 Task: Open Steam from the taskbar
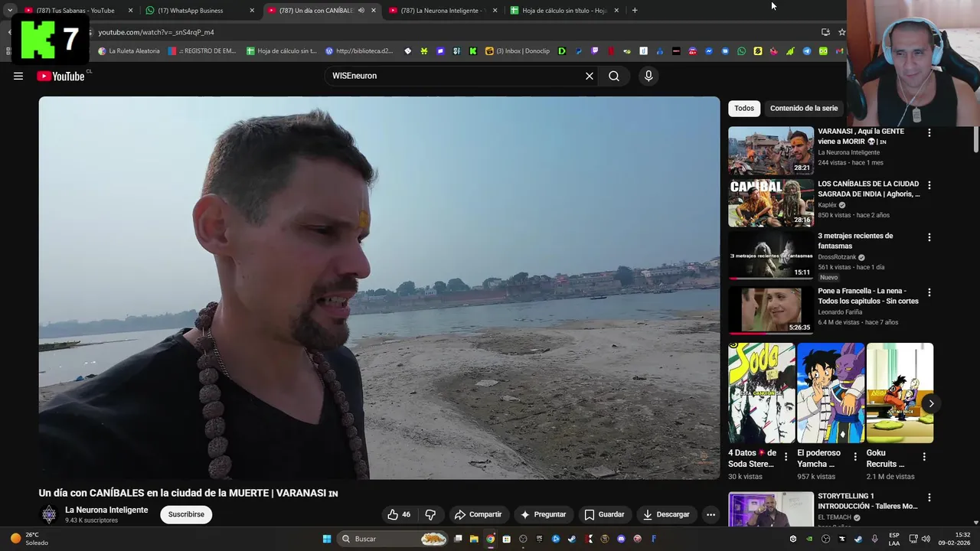pyautogui.click(x=572, y=539)
